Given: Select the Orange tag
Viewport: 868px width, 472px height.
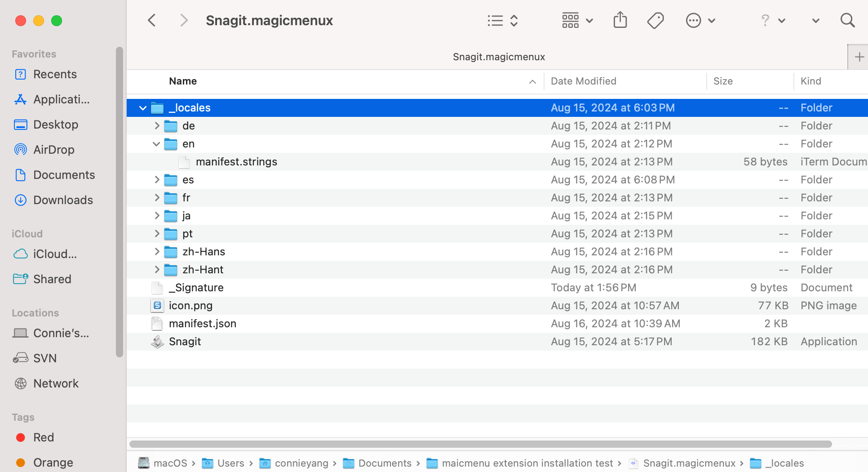Looking at the screenshot, I should coord(53,463).
